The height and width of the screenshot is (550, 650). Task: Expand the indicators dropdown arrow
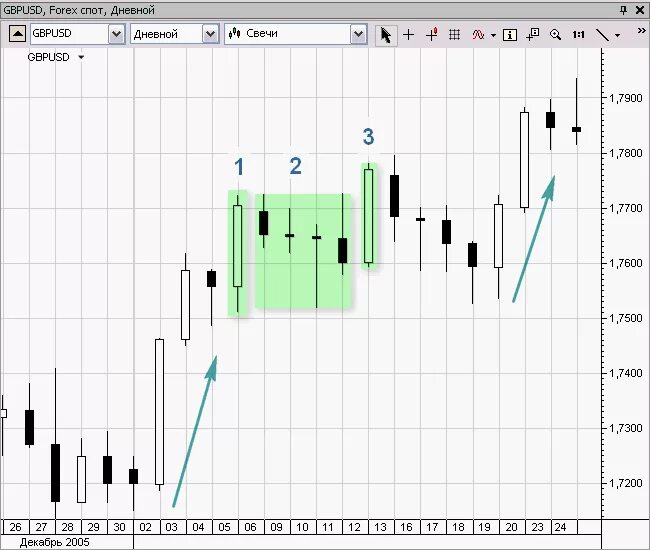[x=493, y=35]
